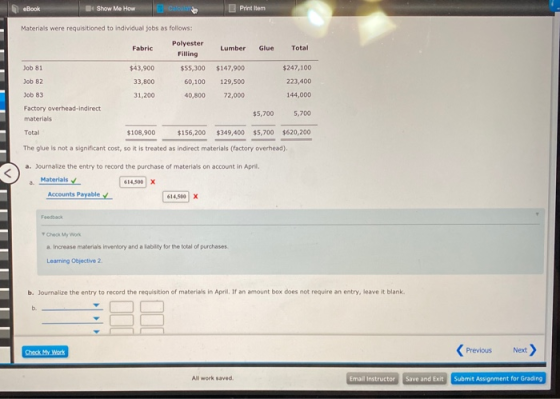The height and width of the screenshot is (399, 560).
Task: Click the Job 81 row label
Action: tap(33, 68)
